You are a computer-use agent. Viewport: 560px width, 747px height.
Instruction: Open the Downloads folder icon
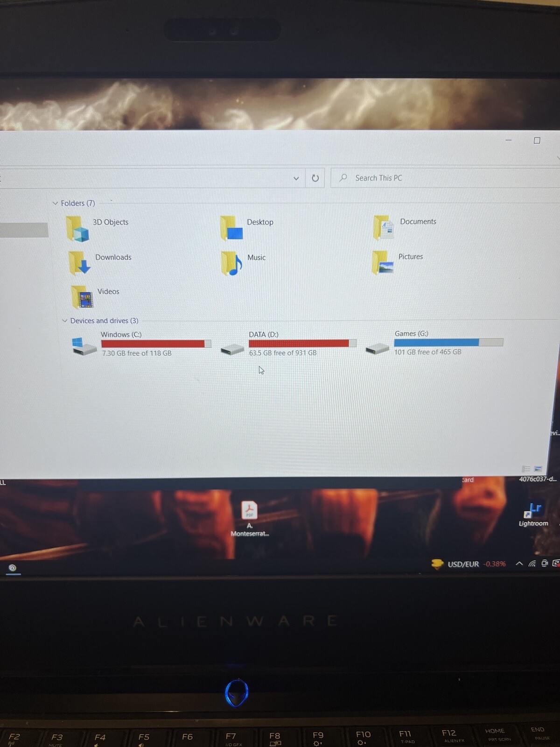79,263
